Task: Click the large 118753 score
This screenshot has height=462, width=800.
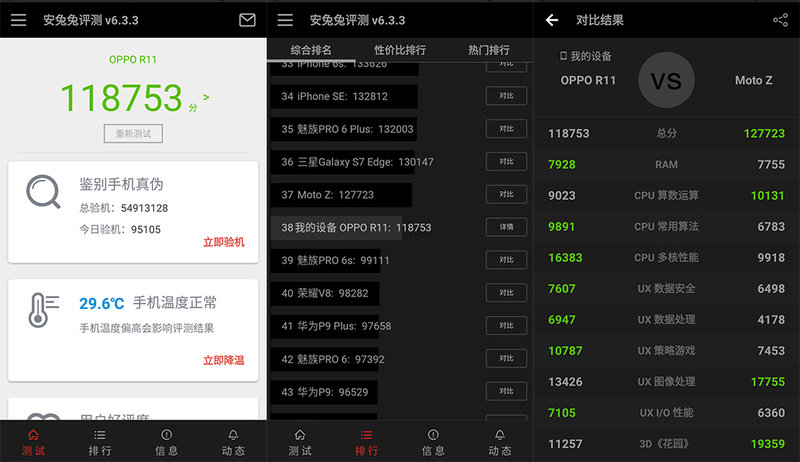Action: (121, 98)
